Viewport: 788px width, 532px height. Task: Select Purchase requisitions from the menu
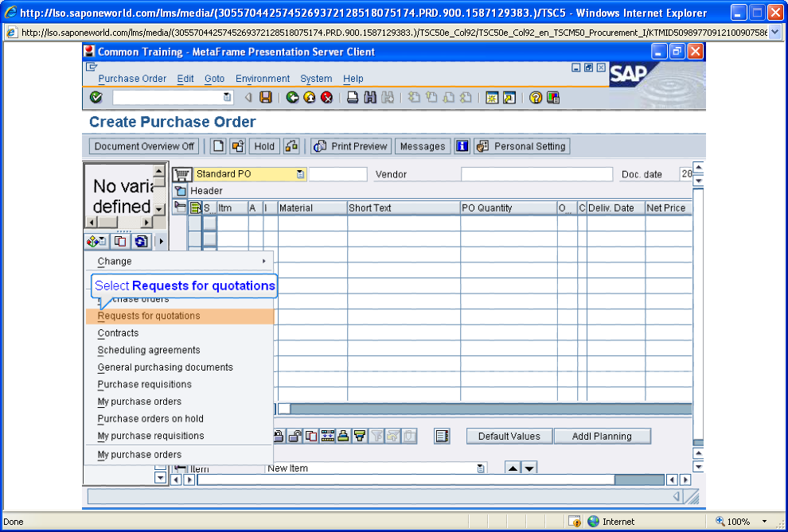pos(179,384)
